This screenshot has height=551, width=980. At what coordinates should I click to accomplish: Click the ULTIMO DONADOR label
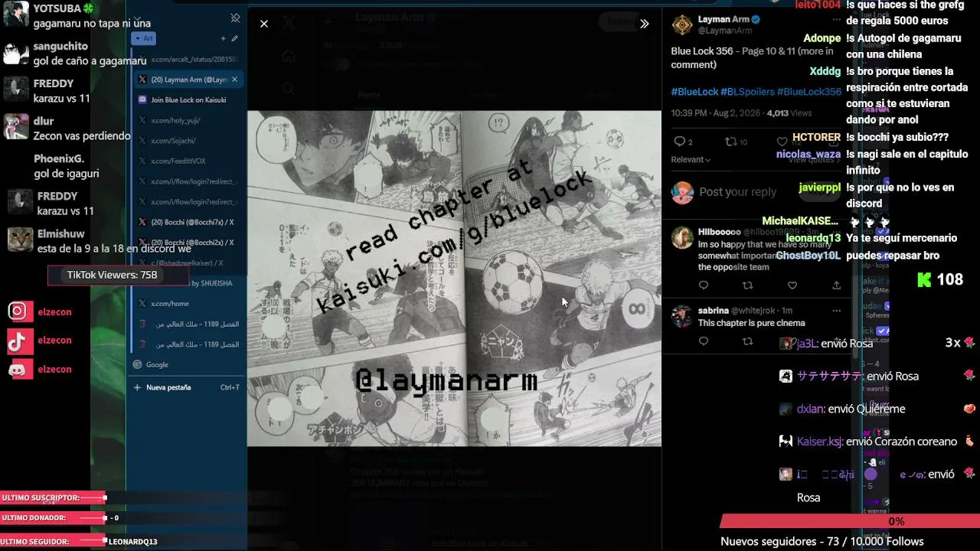[x=34, y=518]
